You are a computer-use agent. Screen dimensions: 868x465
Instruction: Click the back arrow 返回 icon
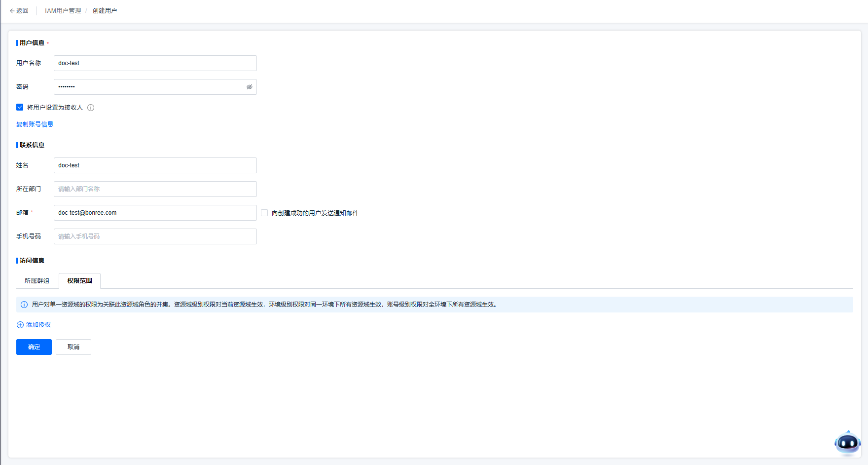12,11
